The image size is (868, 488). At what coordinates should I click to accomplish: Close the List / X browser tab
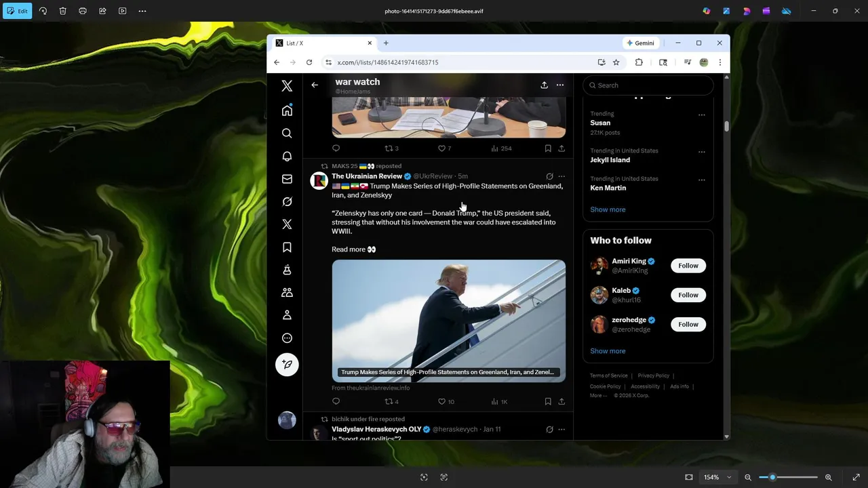[x=370, y=43]
